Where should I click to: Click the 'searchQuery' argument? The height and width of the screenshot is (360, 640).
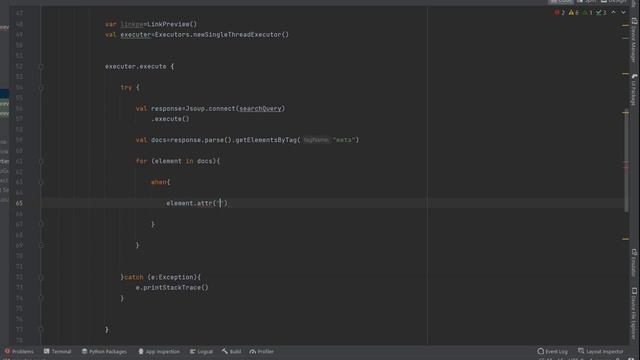click(x=260, y=109)
